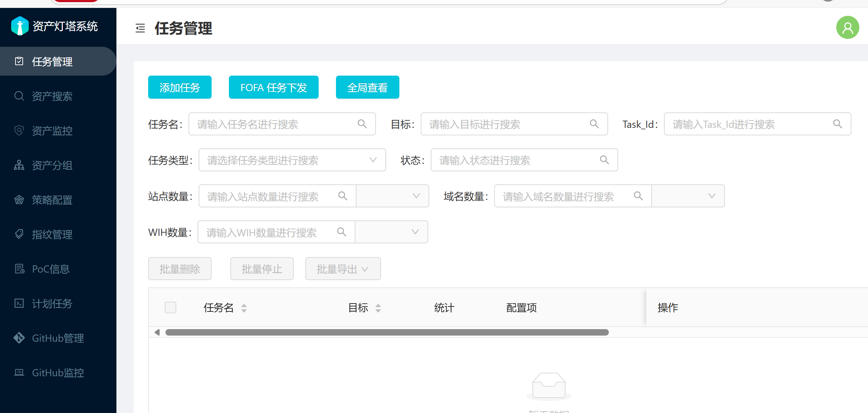The image size is (868, 413).
Task: Click the FOFA 任务下发 button
Action: click(274, 87)
